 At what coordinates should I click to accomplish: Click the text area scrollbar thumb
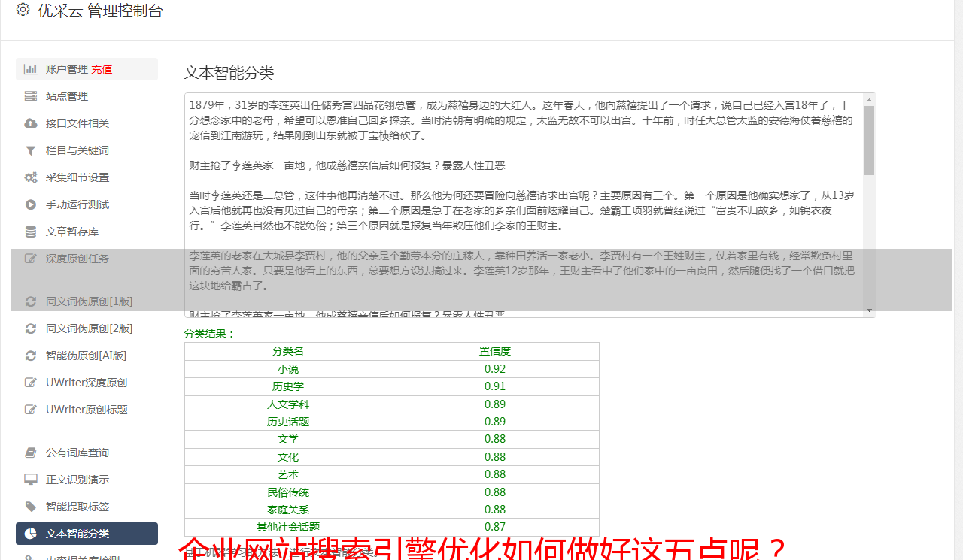[869, 140]
